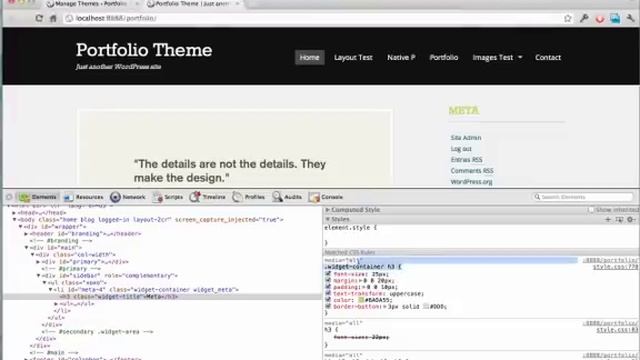The width and height of the screenshot is (640, 360).
Task: Open style.css:83 source link
Action: tap(617, 330)
